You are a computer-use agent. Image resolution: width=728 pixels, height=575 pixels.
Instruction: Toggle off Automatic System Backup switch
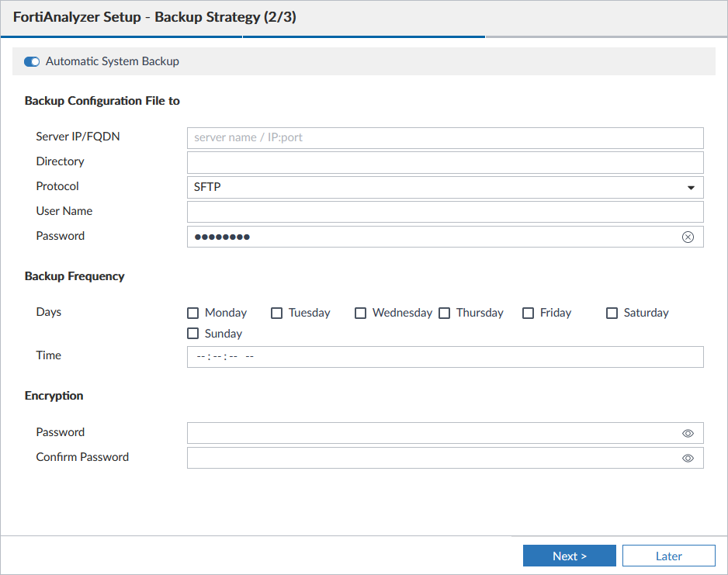point(32,61)
